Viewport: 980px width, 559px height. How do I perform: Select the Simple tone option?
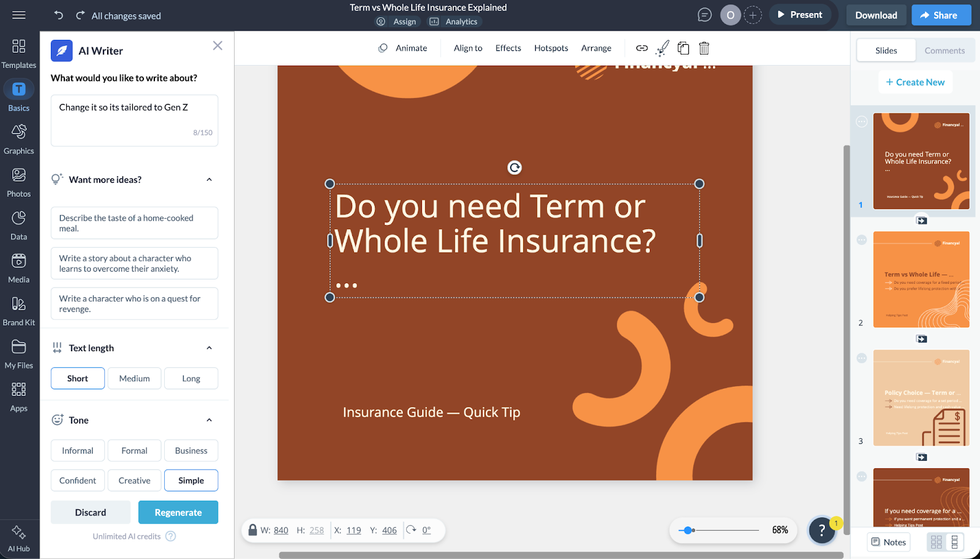[x=191, y=480]
